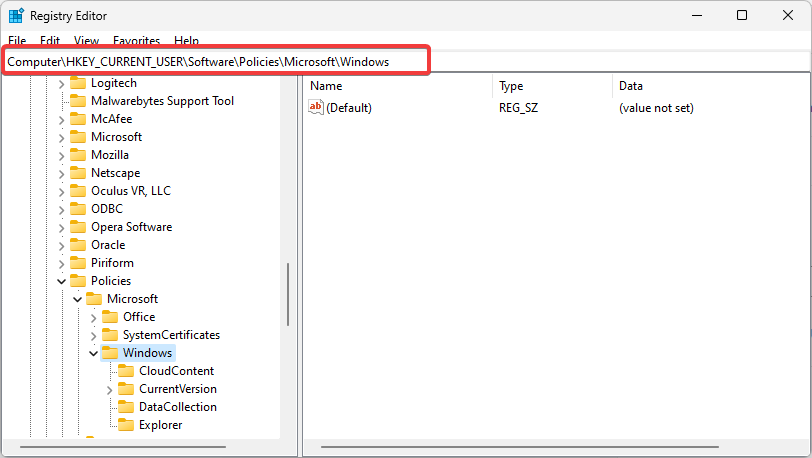Click the tree pane horizontal scrollbar

[x=123, y=447]
